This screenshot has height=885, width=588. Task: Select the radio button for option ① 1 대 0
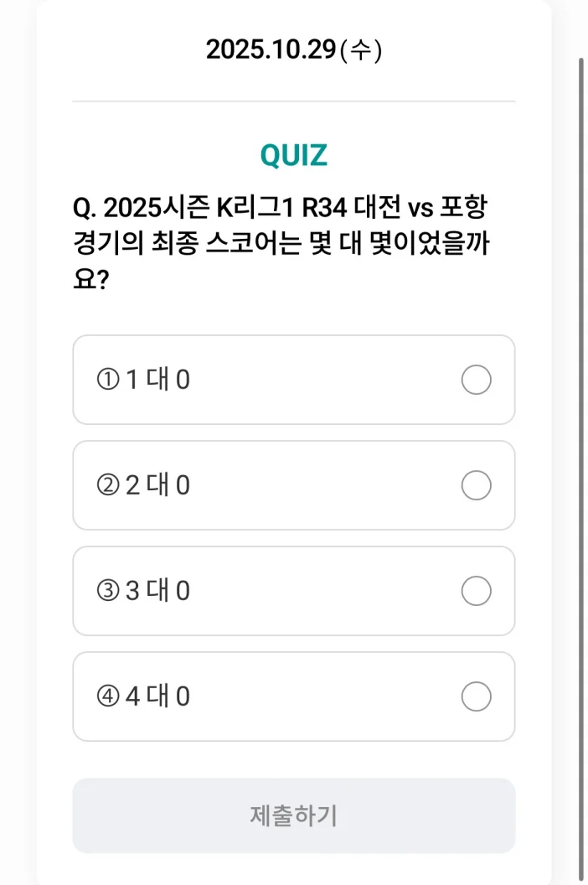(476, 380)
